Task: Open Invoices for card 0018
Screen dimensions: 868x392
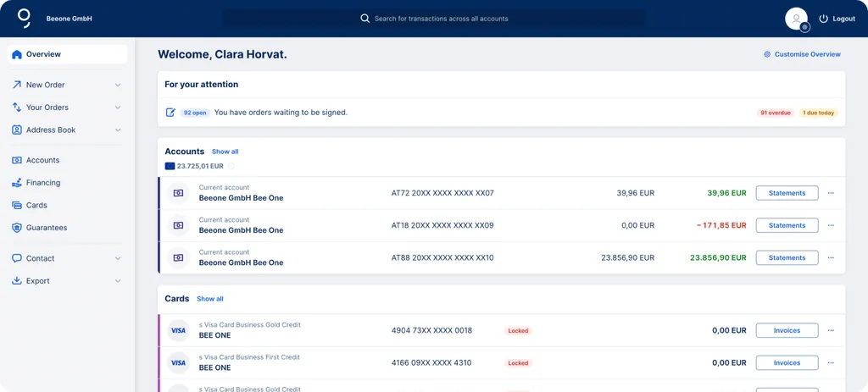Action: pyautogui.click(x=787, y=331)
